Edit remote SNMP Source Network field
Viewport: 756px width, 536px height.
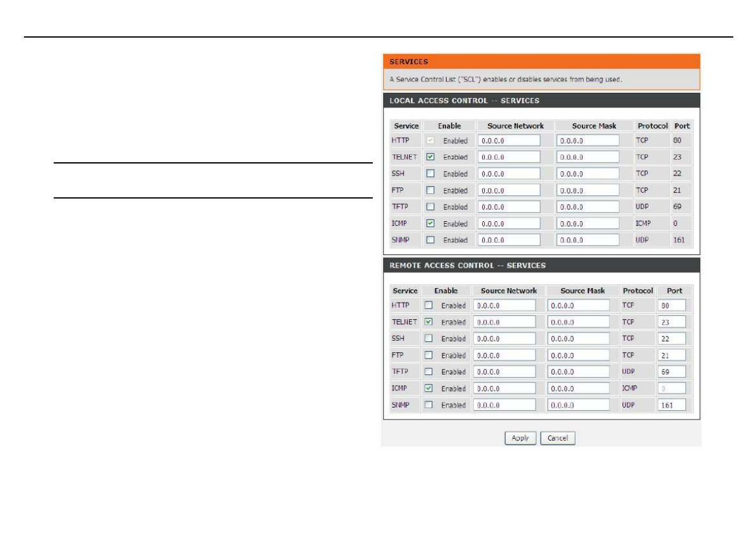click(x=504, y=405)
